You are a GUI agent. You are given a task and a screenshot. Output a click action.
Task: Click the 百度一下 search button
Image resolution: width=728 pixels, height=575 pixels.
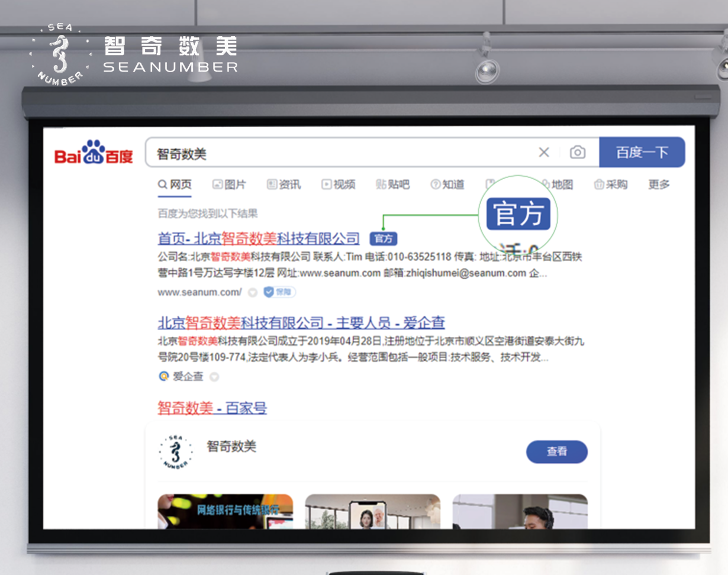click(x=642, y=153)
